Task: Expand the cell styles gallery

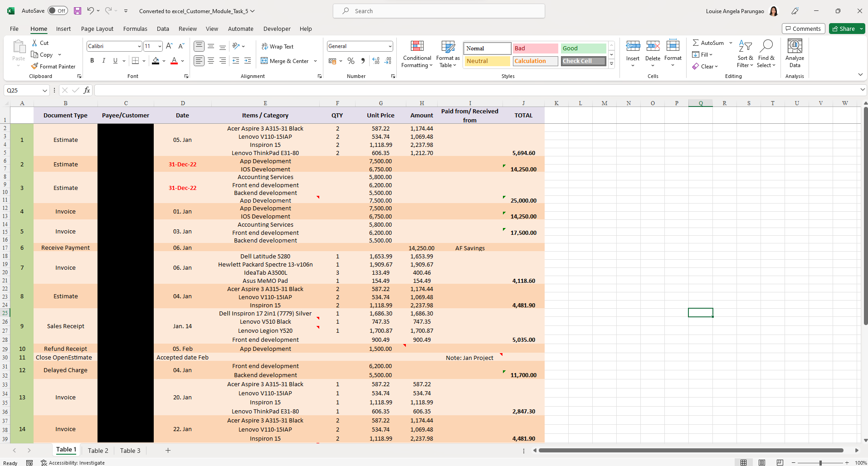Action: point(611,64)
